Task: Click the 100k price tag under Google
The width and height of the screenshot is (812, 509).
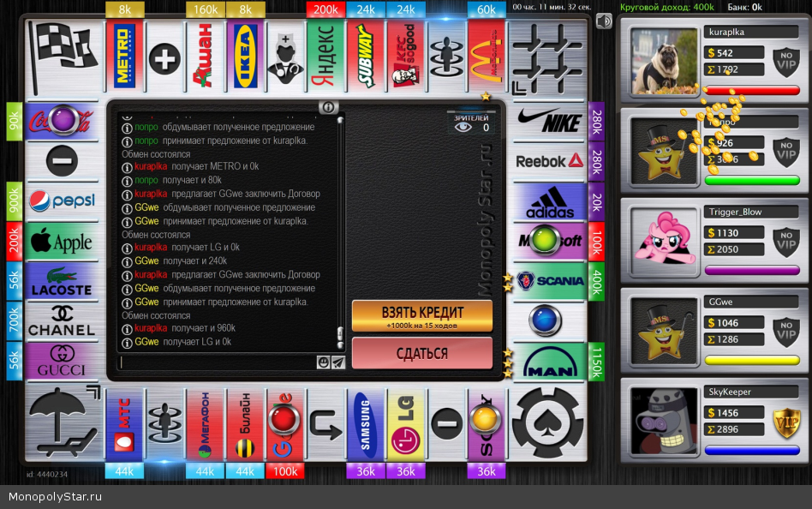Action: click(285, 471)
